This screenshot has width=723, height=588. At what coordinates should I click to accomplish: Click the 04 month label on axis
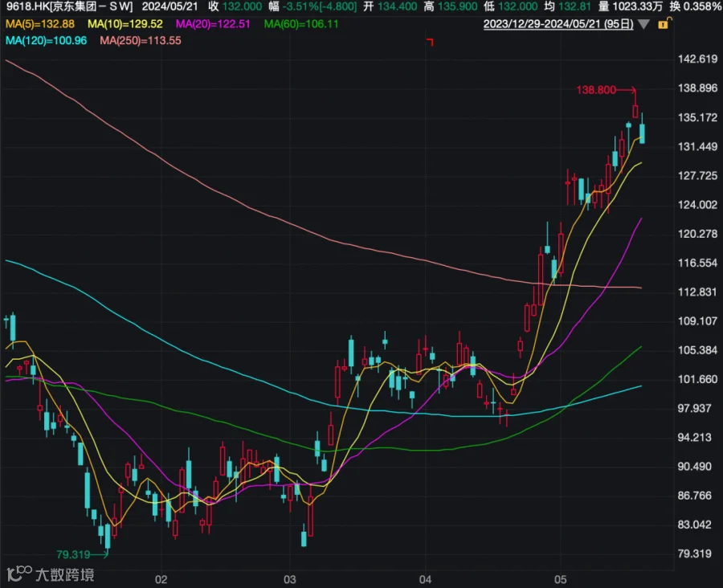point(425,580)
